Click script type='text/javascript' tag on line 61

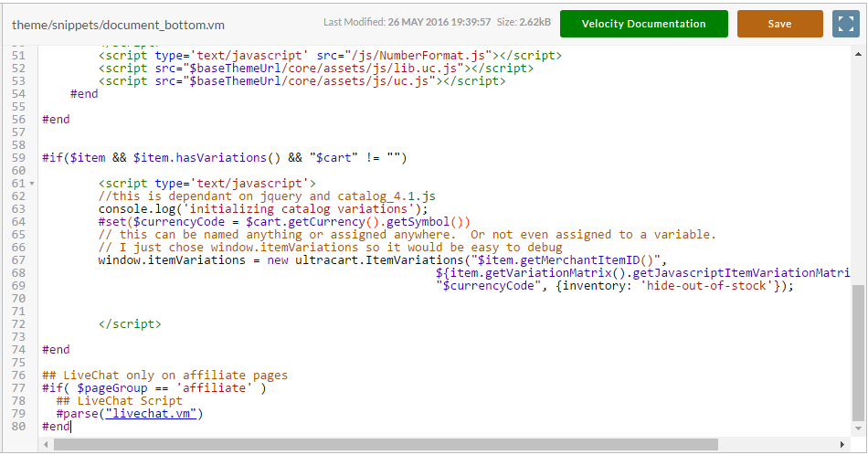click(x=207, y=184)
